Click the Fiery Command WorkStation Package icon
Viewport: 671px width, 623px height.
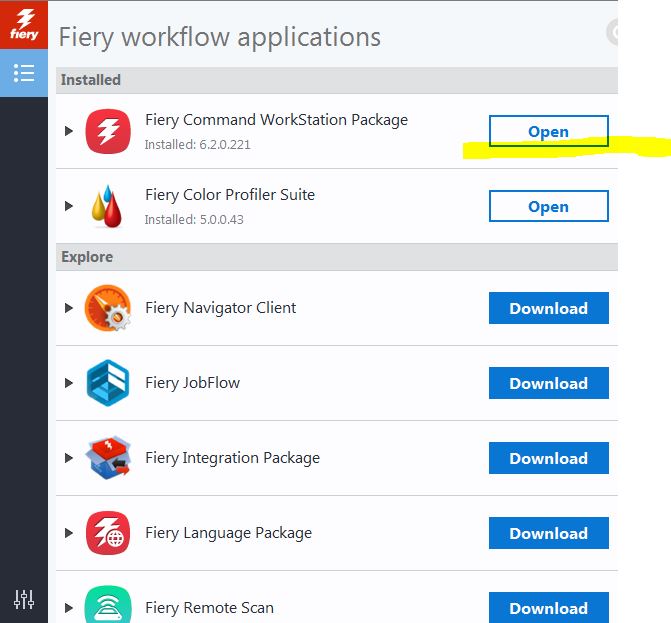(x=108, y=131)
